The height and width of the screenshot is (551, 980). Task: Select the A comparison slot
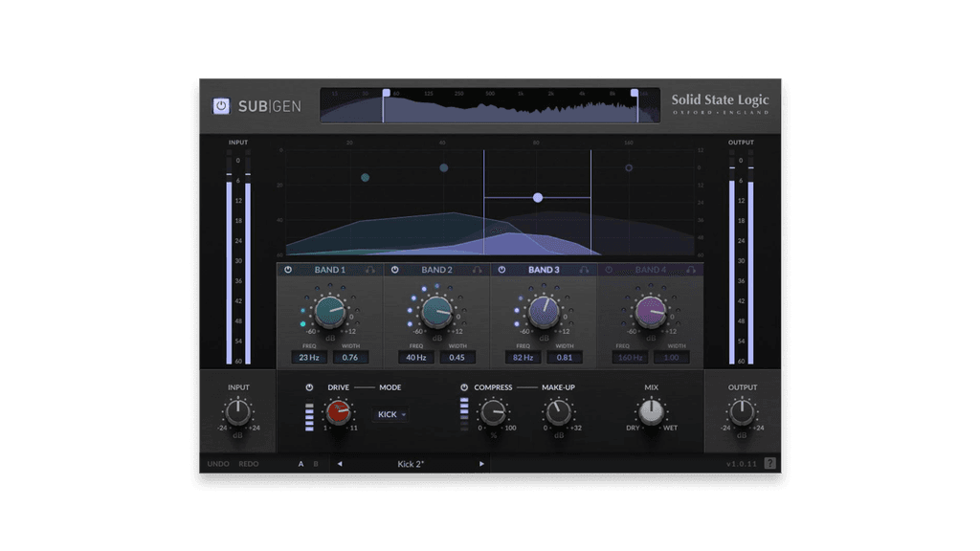[300, 464]
